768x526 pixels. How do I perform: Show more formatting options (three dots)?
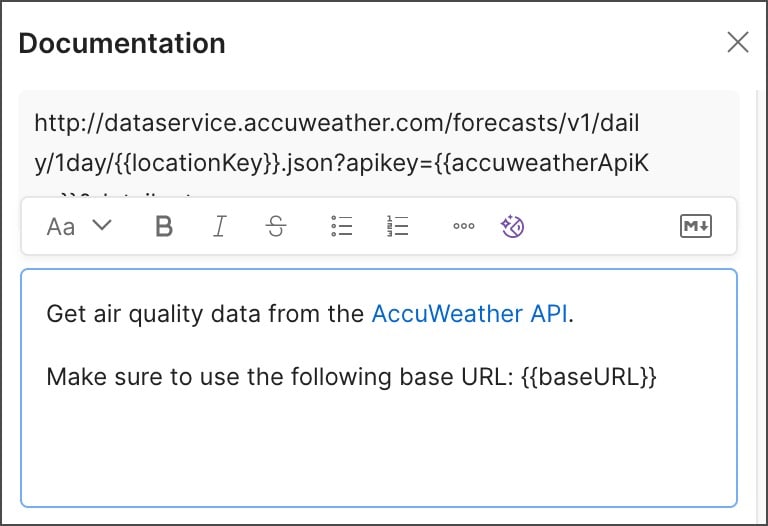(x=463, y=226)
